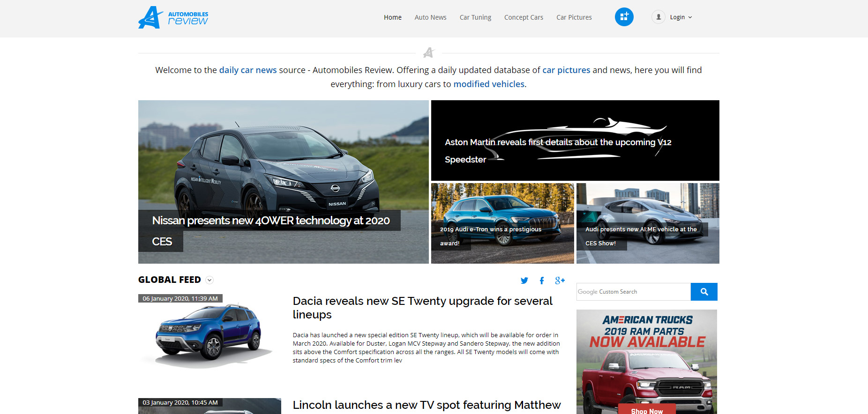Viewport: 868px width, 414px height.
Task: Open the Car Tuning menu item
Action: point(475,17)
